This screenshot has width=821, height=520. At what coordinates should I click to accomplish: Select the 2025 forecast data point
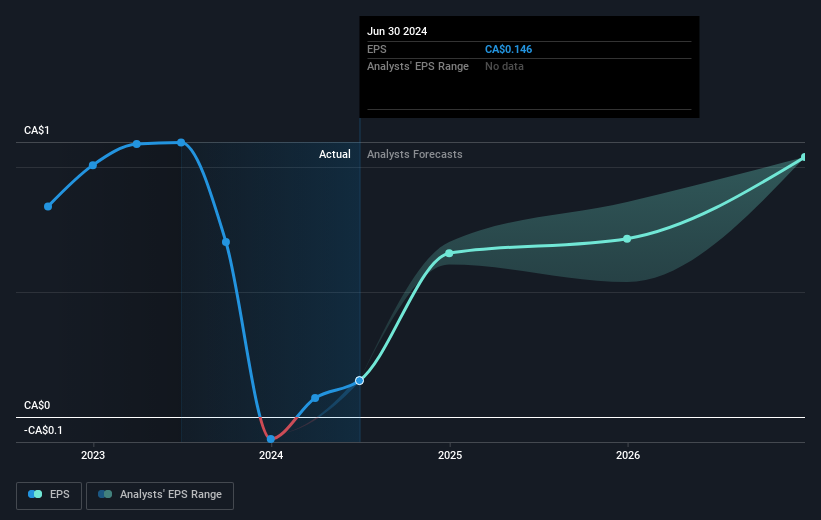point(449,253)
